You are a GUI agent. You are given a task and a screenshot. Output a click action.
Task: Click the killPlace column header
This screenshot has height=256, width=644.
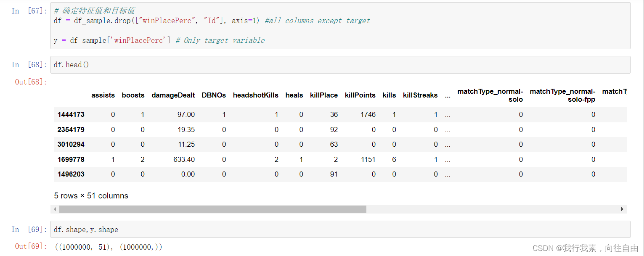(324, 95)
